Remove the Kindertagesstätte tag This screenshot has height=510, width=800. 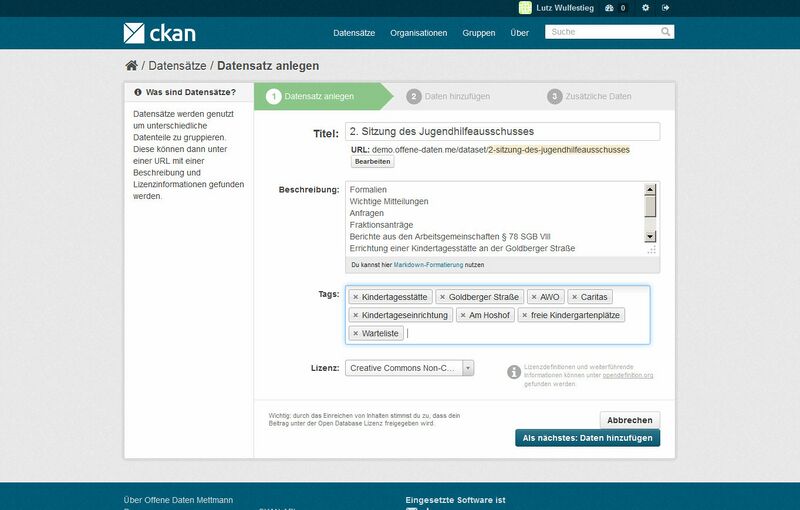(355, 297)
